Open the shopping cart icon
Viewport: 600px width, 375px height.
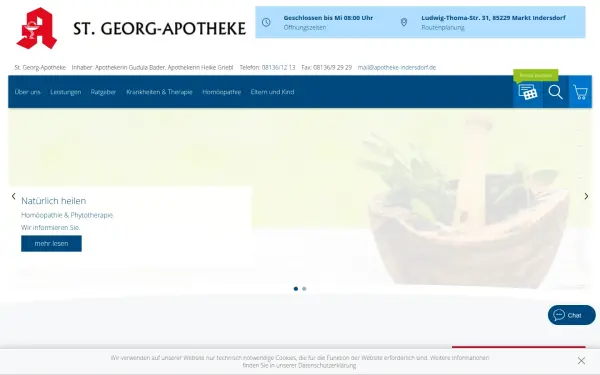580,92
